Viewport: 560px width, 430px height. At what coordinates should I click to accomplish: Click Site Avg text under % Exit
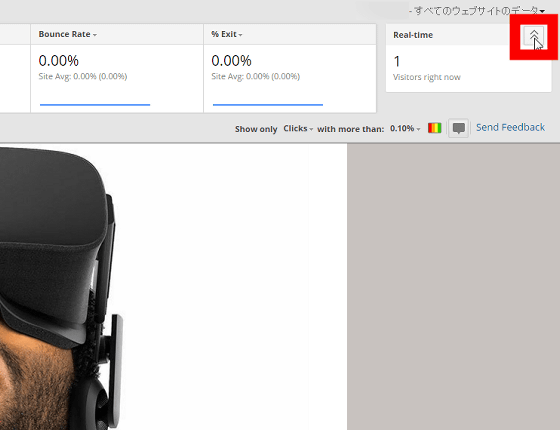click(256, 76)
